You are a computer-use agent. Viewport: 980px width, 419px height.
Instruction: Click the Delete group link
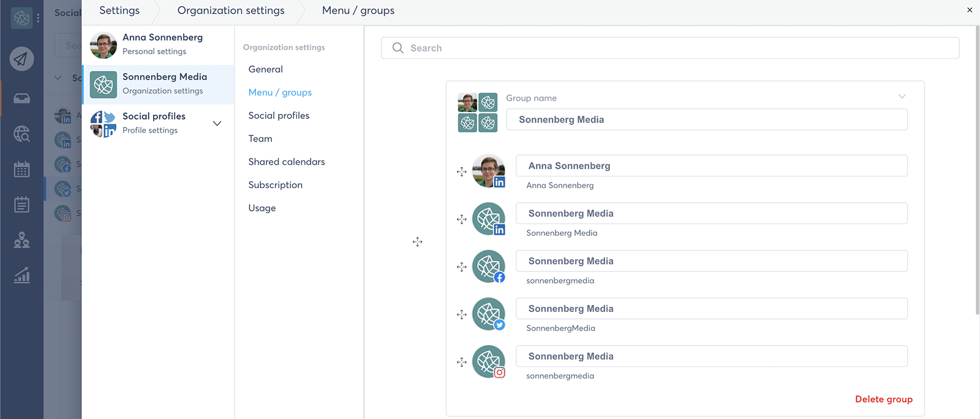883,399
